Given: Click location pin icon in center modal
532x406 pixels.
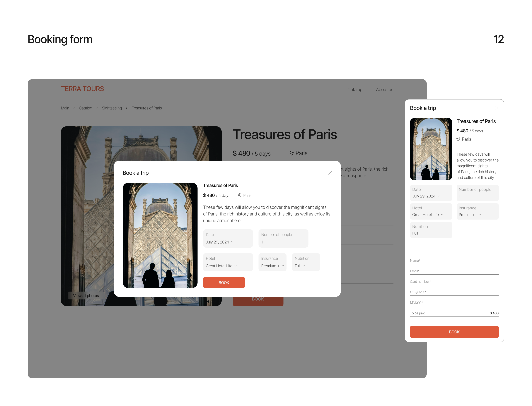Looking at the screenshot, I should [239, 196].
